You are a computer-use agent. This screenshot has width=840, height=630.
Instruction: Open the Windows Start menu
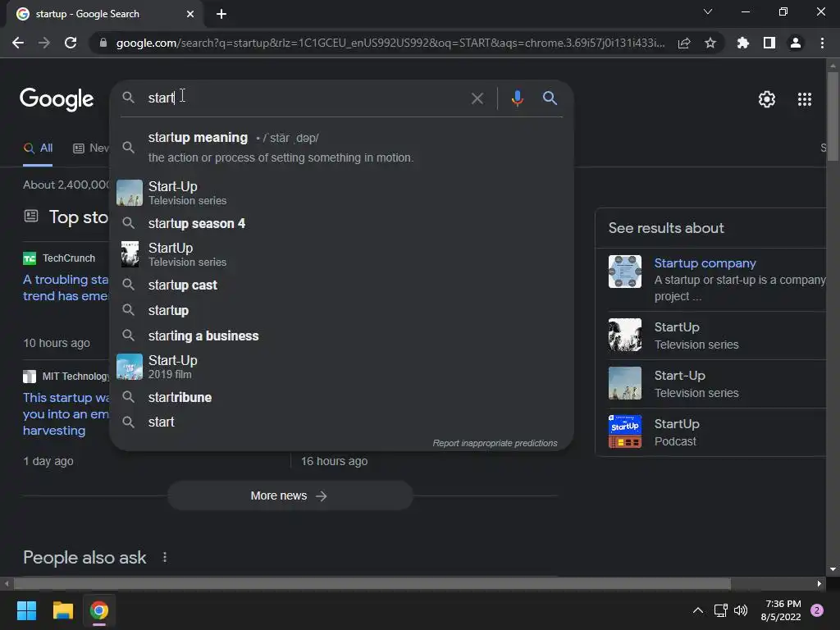point(26,610)
